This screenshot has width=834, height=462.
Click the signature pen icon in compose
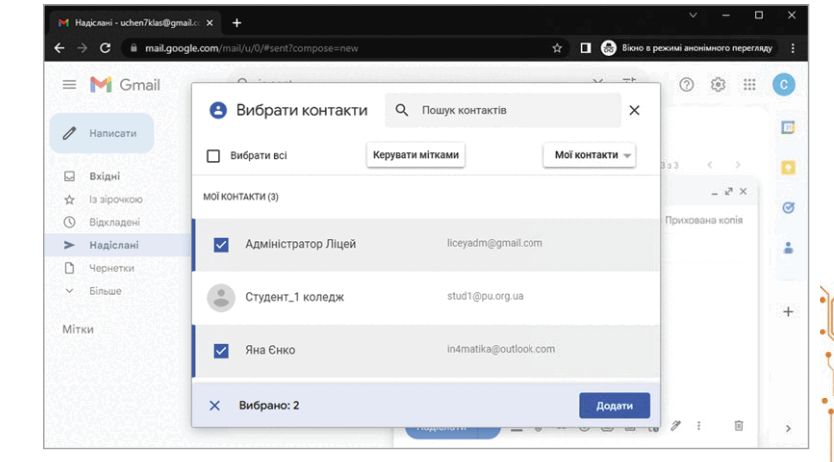pyautogui.click(x=675, y=425)
